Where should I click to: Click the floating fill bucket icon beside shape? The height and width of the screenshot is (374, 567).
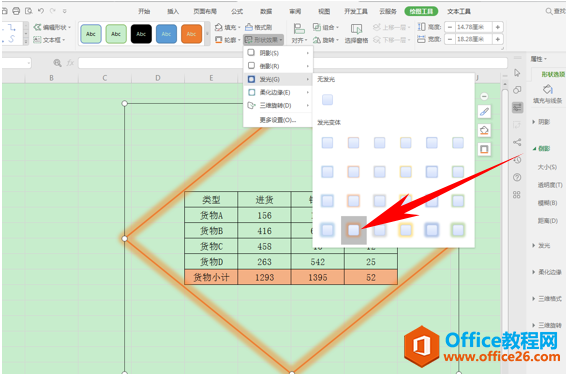(x=484, y=130)
